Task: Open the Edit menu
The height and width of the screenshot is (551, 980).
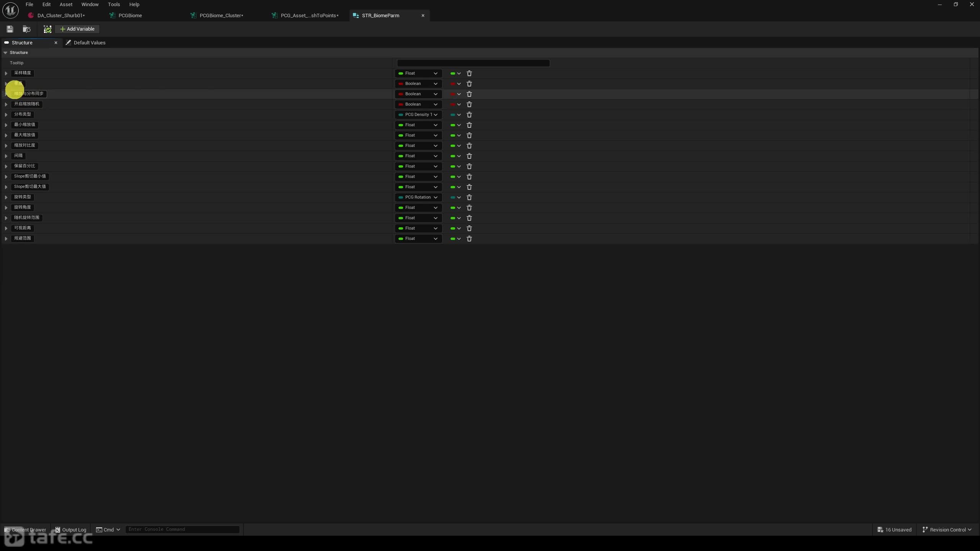Action: [x=47, y=5]
